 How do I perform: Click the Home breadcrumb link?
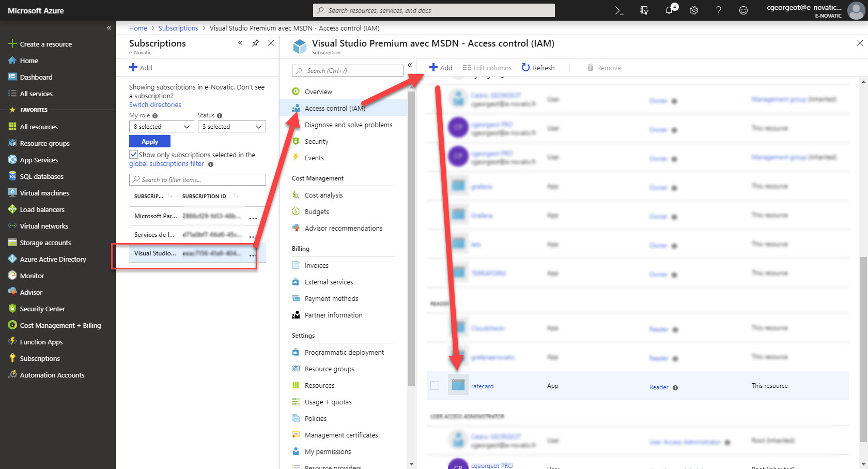(x=138, y=28)
